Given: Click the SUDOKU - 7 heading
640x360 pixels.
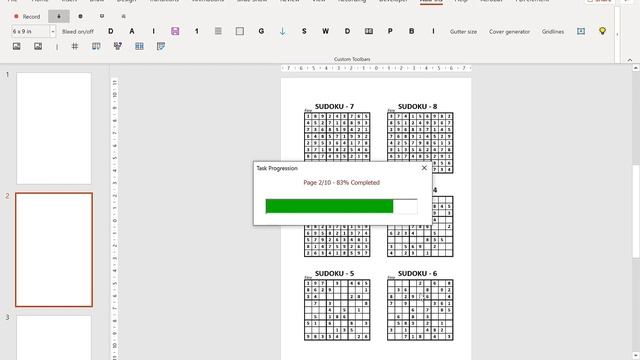Looking at the screenshot, I should point(334,107).
